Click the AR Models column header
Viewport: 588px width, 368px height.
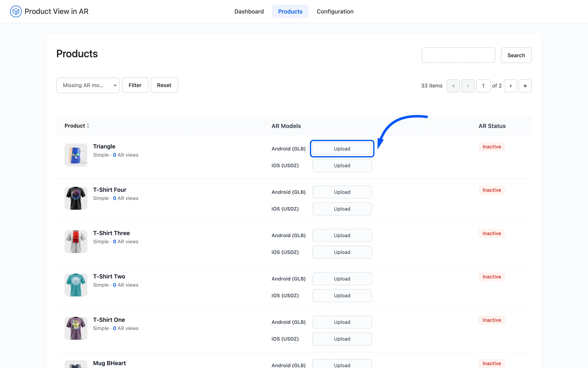[286, 126]
